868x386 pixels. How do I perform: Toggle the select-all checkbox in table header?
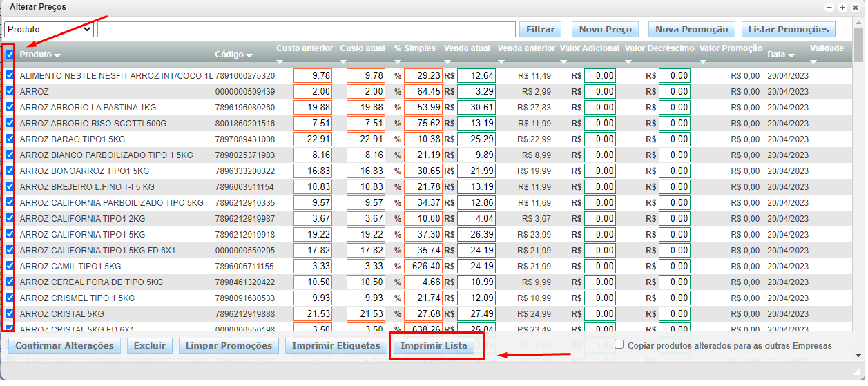click(10, 54)
